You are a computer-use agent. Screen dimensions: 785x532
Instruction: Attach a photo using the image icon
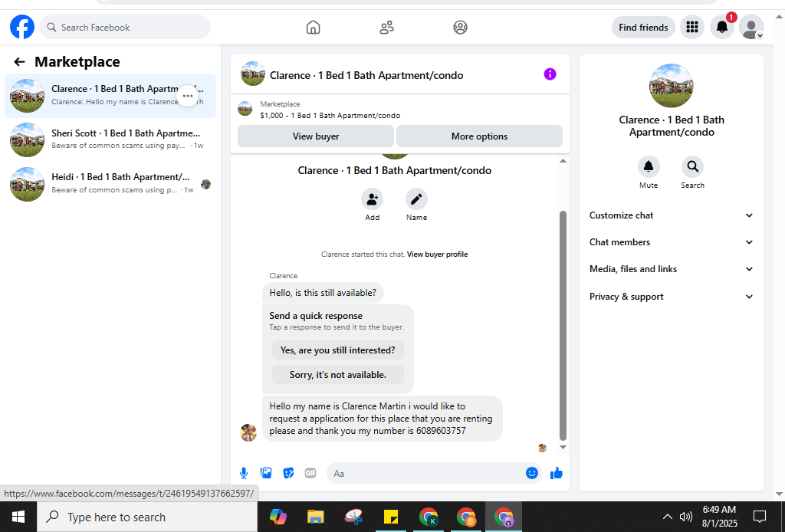click(266, 473)
